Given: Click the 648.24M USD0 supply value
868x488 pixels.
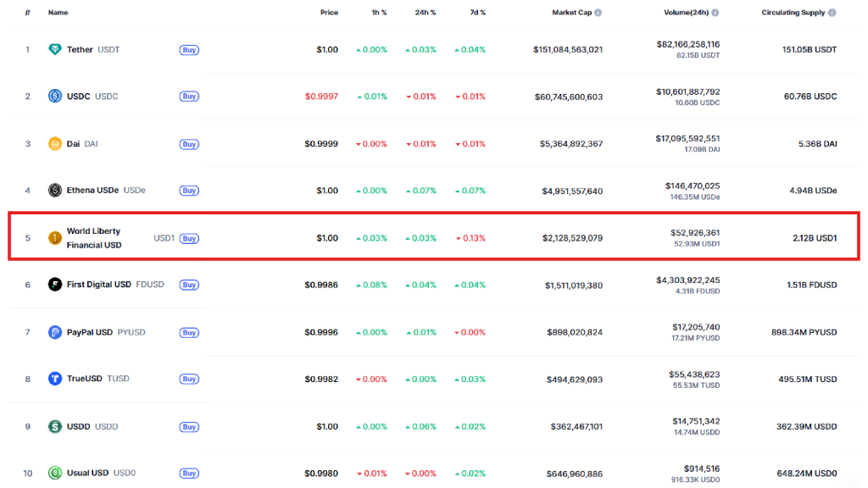Looking at the screenshot, I should click(x=807, y=474).
